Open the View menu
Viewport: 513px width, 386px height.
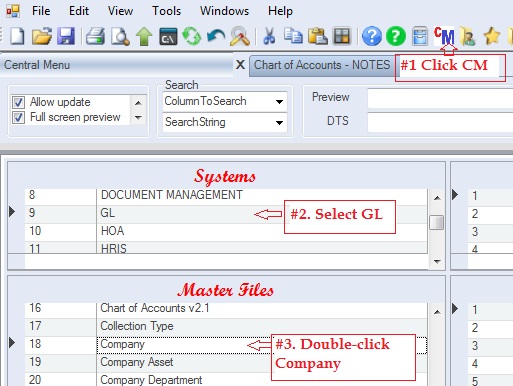point(120,11)
